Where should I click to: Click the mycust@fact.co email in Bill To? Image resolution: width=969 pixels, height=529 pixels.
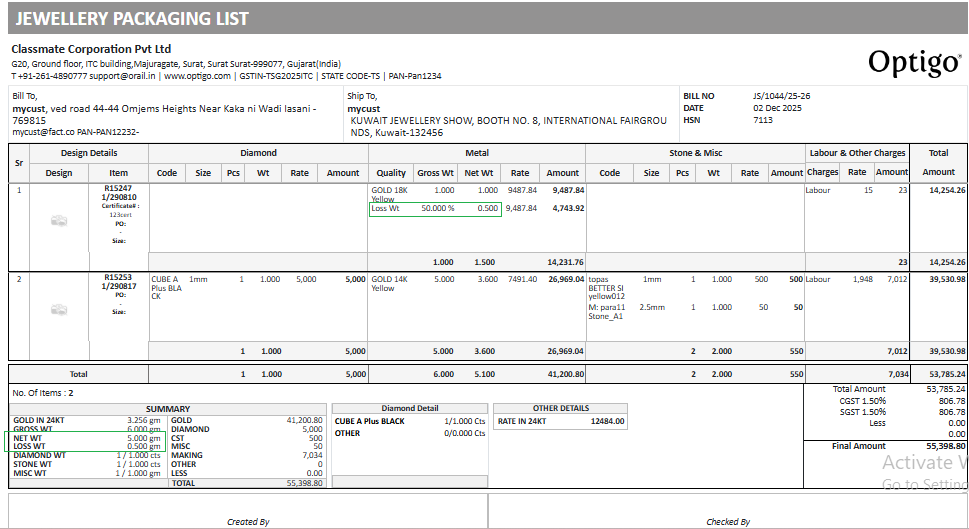46,131
